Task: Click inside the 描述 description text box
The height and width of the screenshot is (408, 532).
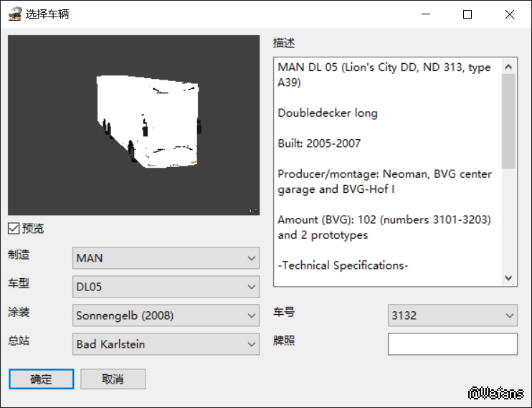Action: (x=387, y=172)
